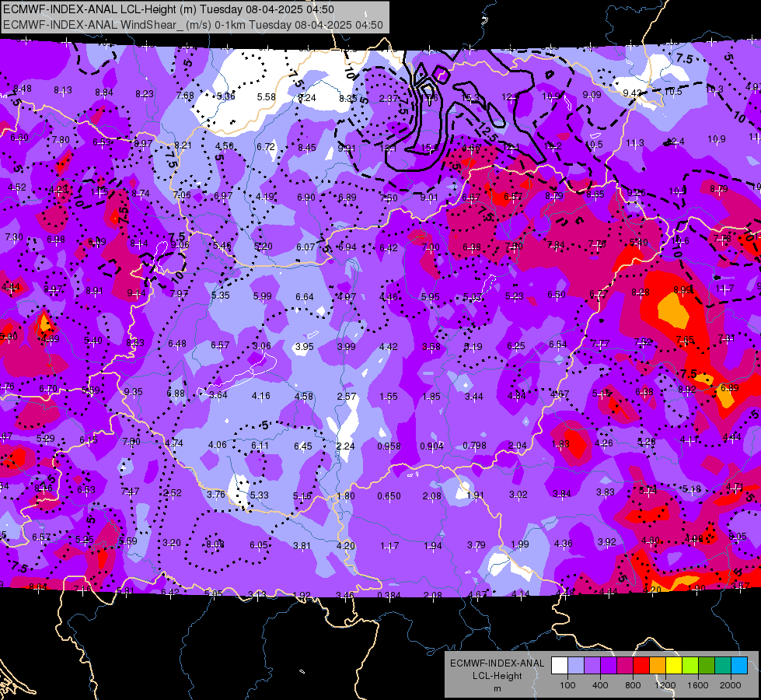Select the magenta legend color swatch

pos(625,666)
